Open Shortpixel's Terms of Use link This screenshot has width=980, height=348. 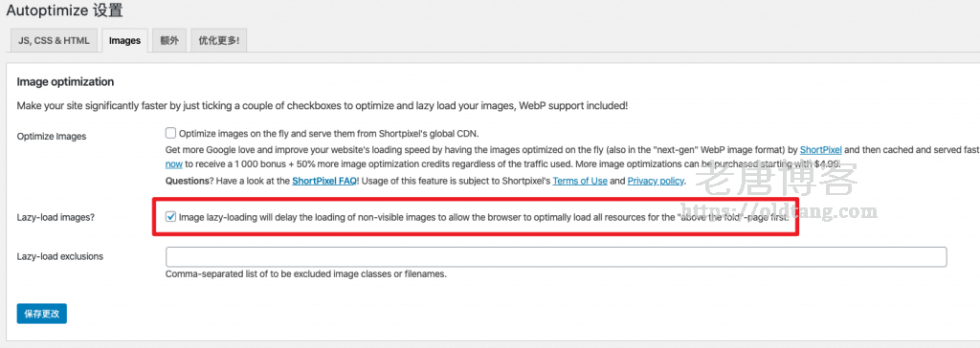[x=580, y=182]
